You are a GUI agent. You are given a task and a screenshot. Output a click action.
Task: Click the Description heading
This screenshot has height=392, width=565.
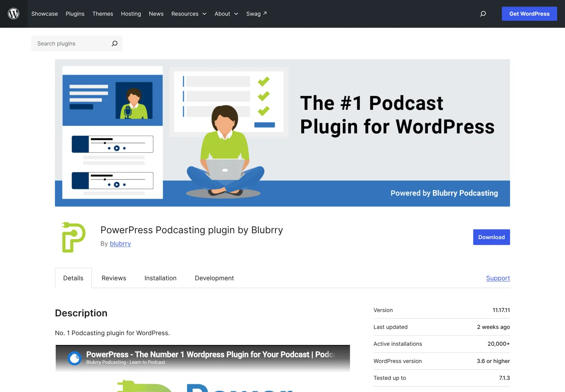point(81,313)
